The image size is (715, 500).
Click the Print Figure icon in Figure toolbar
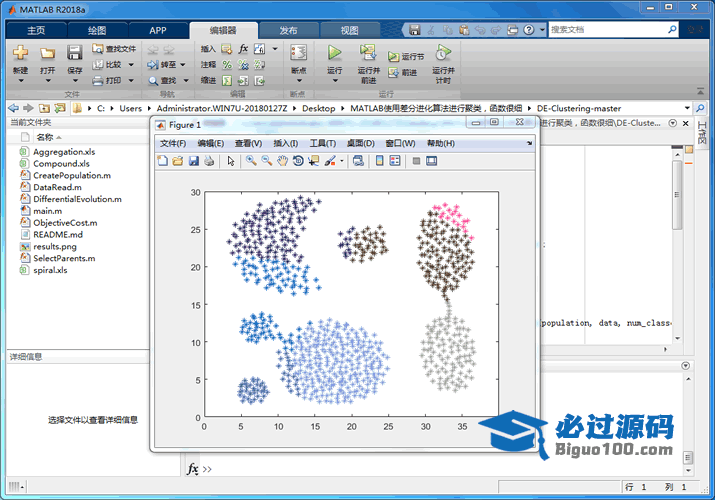pyautogui.click(x=208, y=161)
